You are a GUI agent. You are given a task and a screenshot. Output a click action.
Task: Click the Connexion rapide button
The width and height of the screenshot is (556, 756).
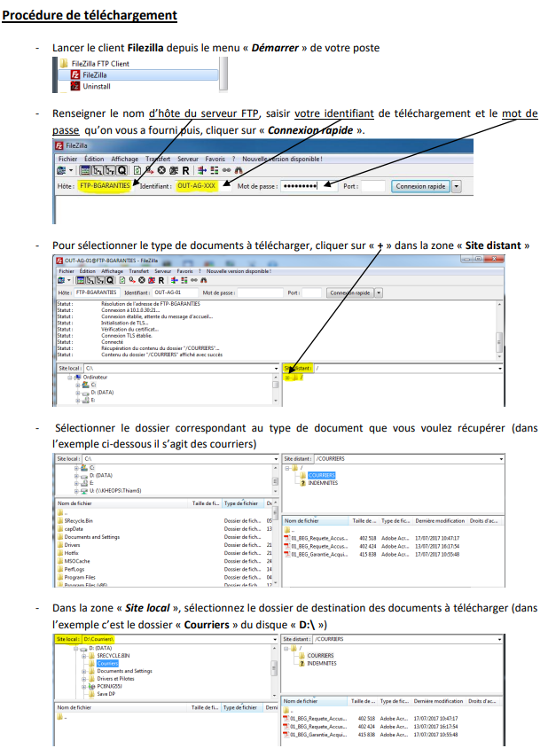pos(420,186)
